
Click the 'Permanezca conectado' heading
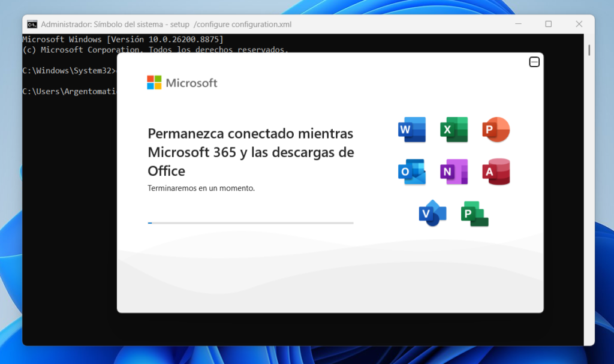[251, 152]
